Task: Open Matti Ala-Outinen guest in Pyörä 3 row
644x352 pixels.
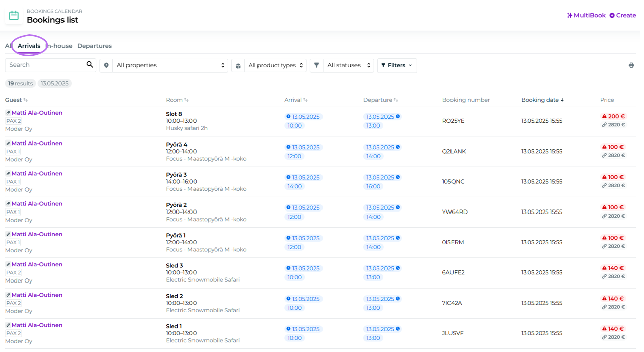Action: click(37, 174)
